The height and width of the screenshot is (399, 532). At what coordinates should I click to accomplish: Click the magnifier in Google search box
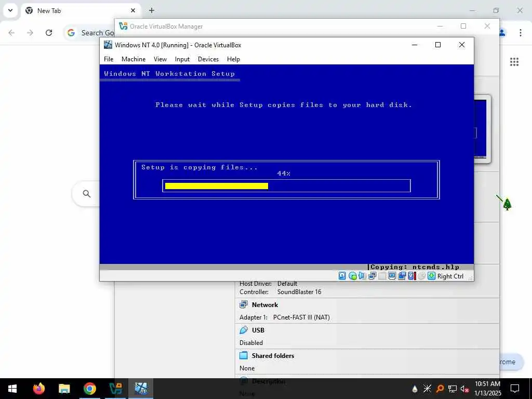click(87, 194)
